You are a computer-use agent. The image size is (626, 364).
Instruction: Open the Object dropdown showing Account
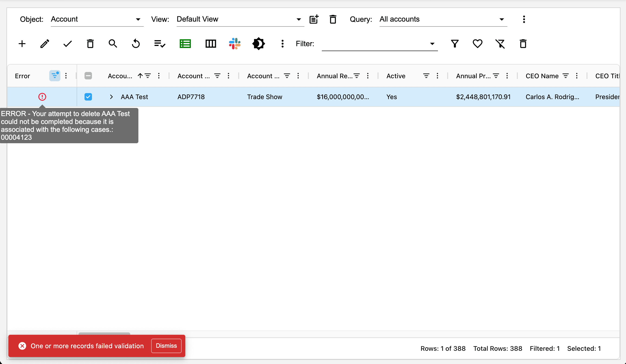point(97,19)
